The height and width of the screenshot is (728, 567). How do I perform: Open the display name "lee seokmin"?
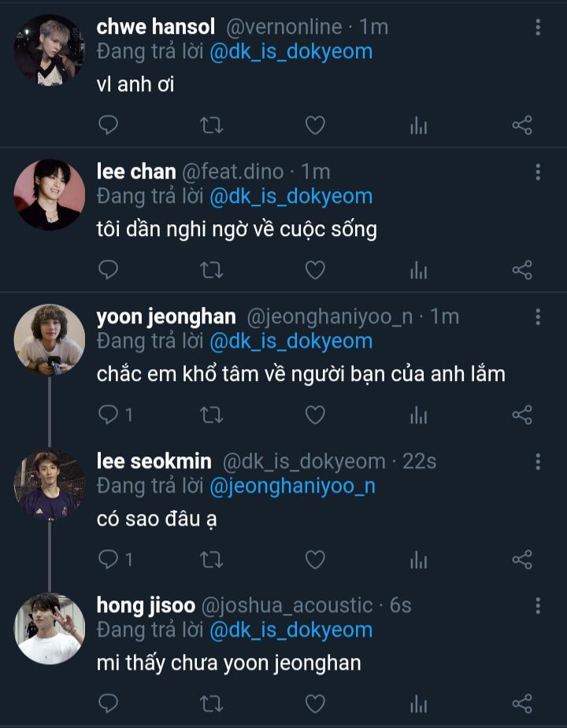154,461
